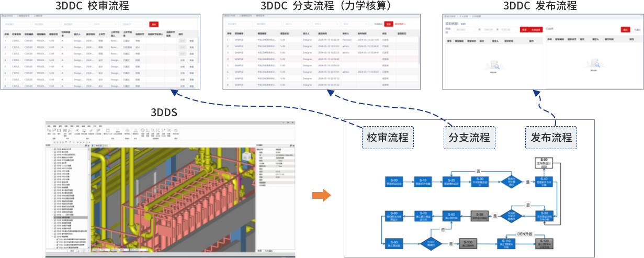Click the 分支流程 label box
644x258 pixels.
[469, 138]
